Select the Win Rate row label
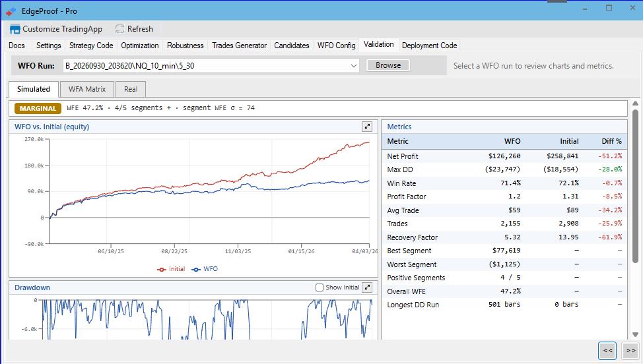 pos(401,183)
